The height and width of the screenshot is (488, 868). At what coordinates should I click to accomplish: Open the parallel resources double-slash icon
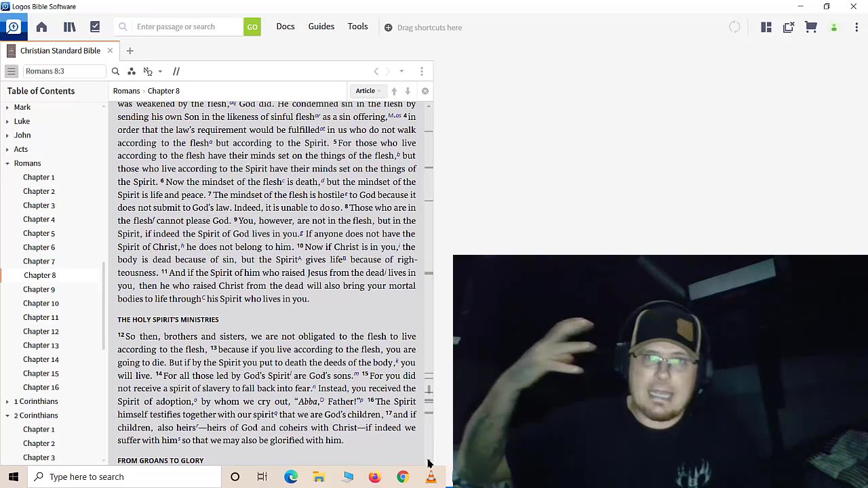176,71
